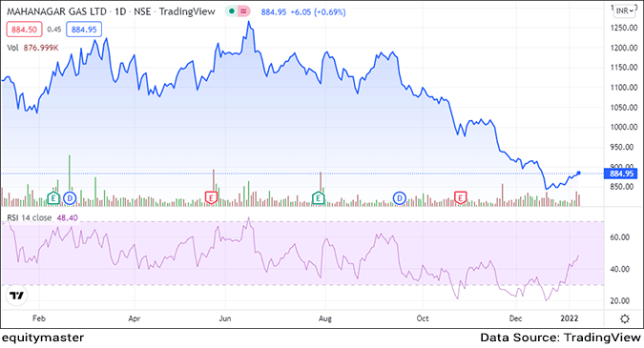
Task: Click the Oct label on time axis
Action: pos(423,318)
